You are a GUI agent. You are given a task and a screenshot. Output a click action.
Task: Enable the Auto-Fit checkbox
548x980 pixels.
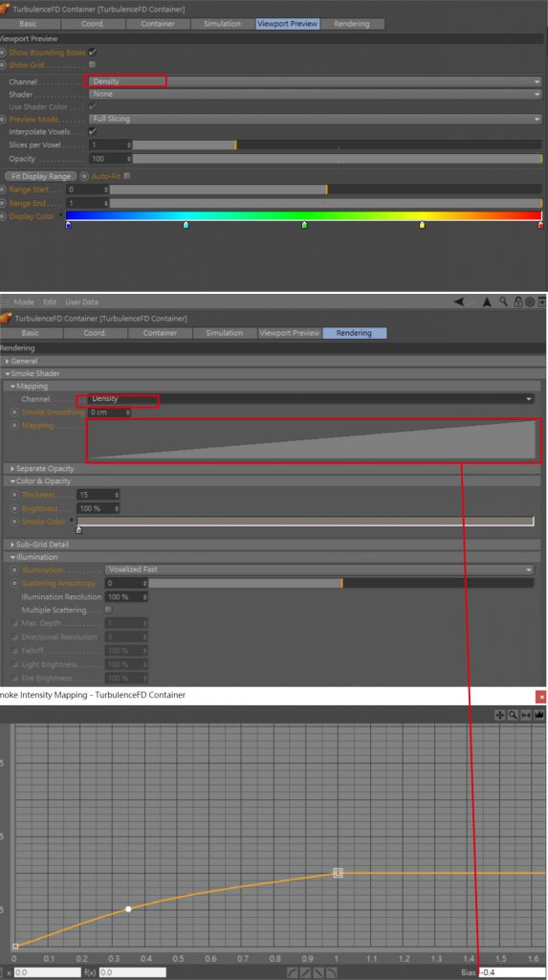127,176
